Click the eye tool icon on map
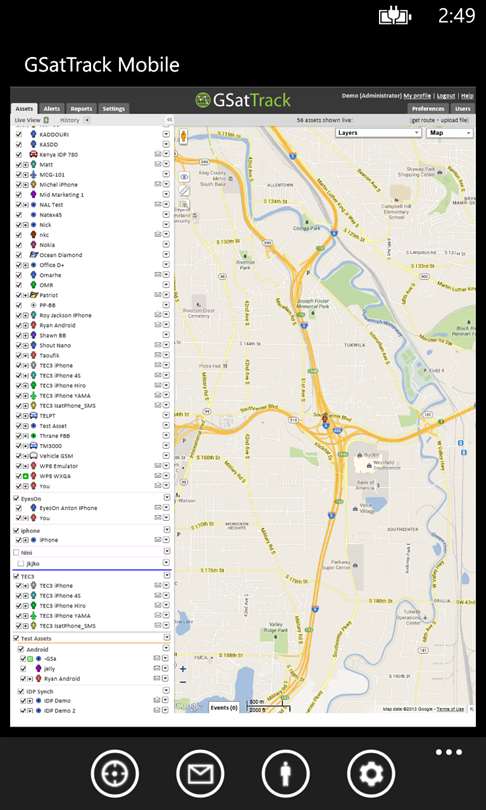The height and width of the screenshot is (810, 486). (x=184, y=177)
